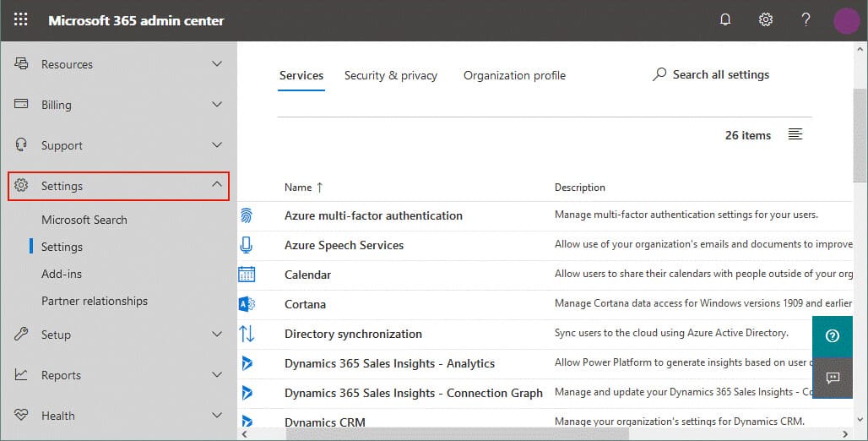Viewport: 868px width, 441px height.
Task: Open the feedback chat widget button
Action: pos(833,378)
